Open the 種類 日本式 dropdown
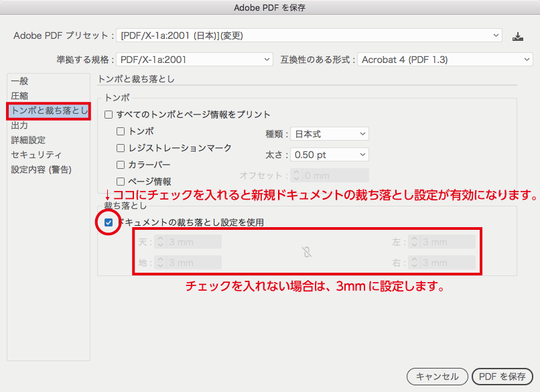 coord(330,133)
